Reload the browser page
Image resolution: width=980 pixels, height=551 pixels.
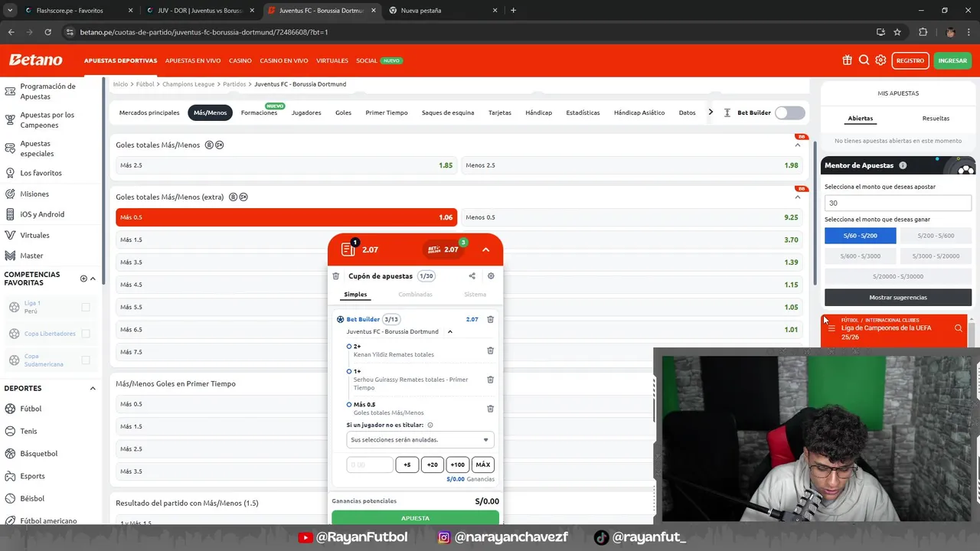pyautogui.click(x=47, y=32)
